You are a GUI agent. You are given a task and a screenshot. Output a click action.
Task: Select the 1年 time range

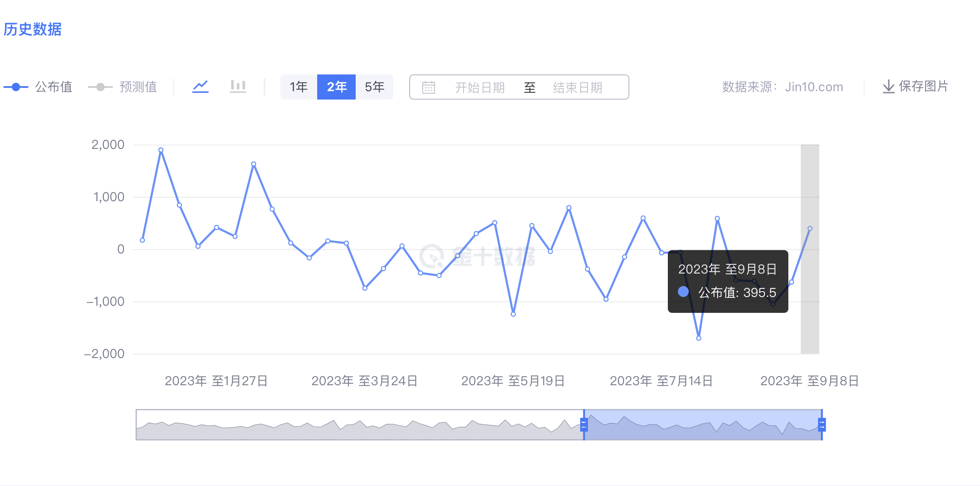coord(298,87)
